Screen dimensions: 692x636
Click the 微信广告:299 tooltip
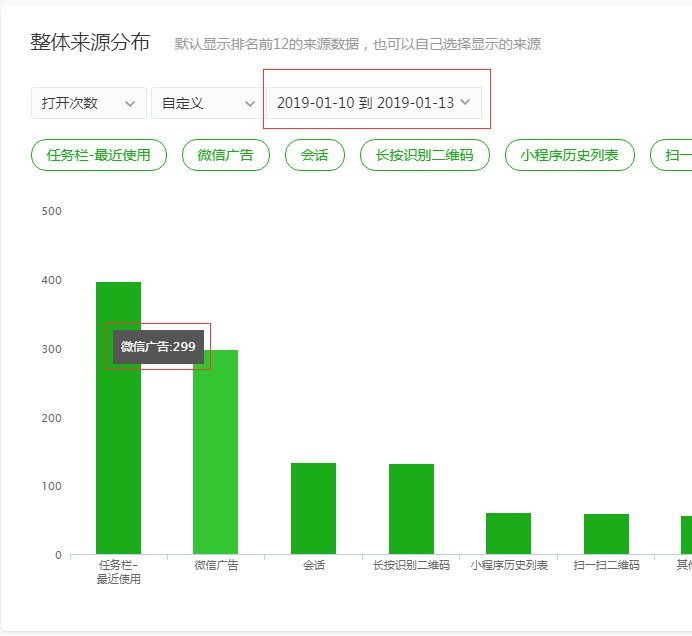click(158, 347)
